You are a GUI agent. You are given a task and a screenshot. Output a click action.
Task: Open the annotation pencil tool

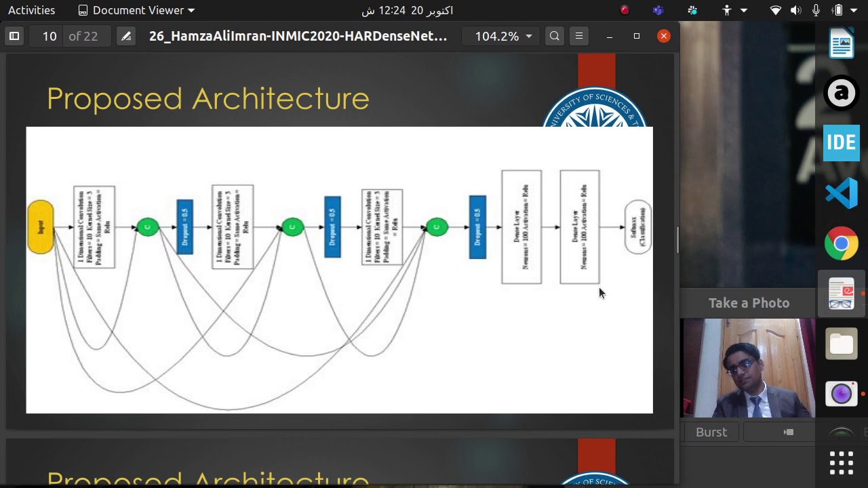126,36
